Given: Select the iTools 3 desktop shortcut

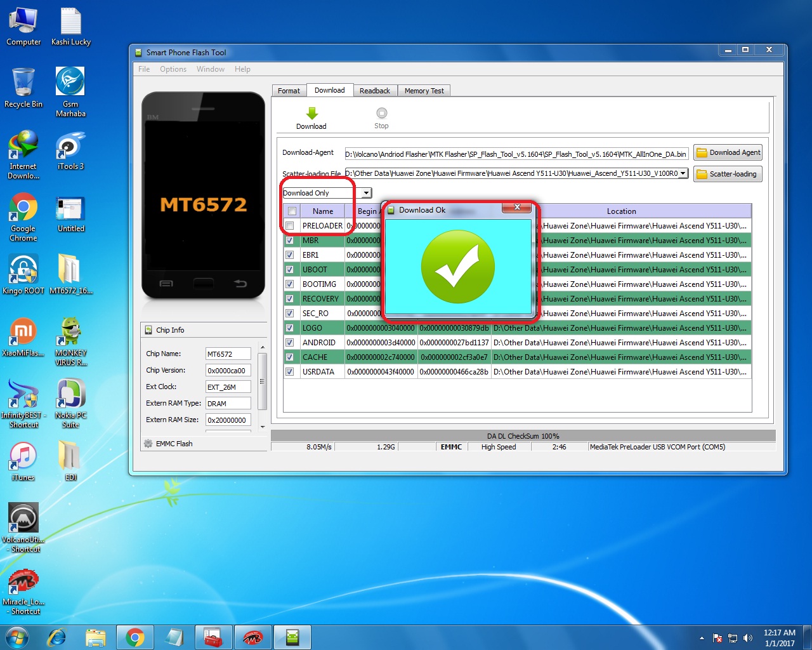Looking at the screenshot, I should (70, 150).
